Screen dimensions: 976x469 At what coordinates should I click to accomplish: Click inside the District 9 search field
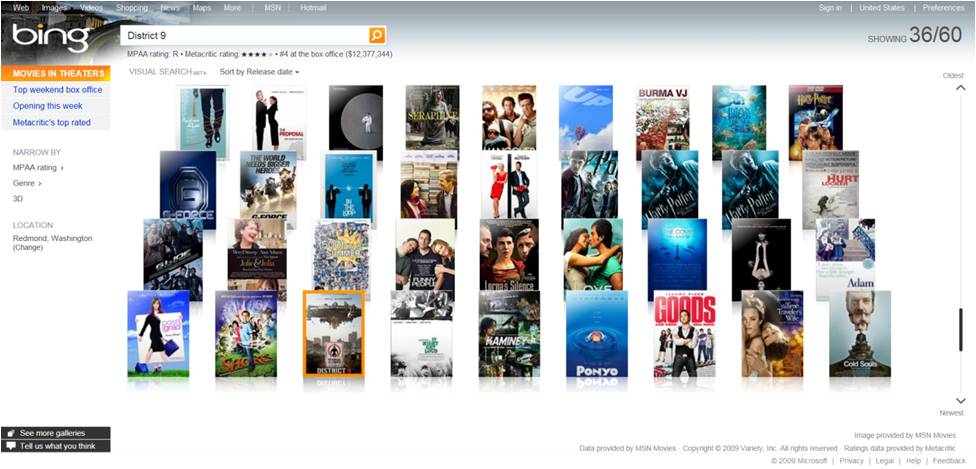point(245,36)
